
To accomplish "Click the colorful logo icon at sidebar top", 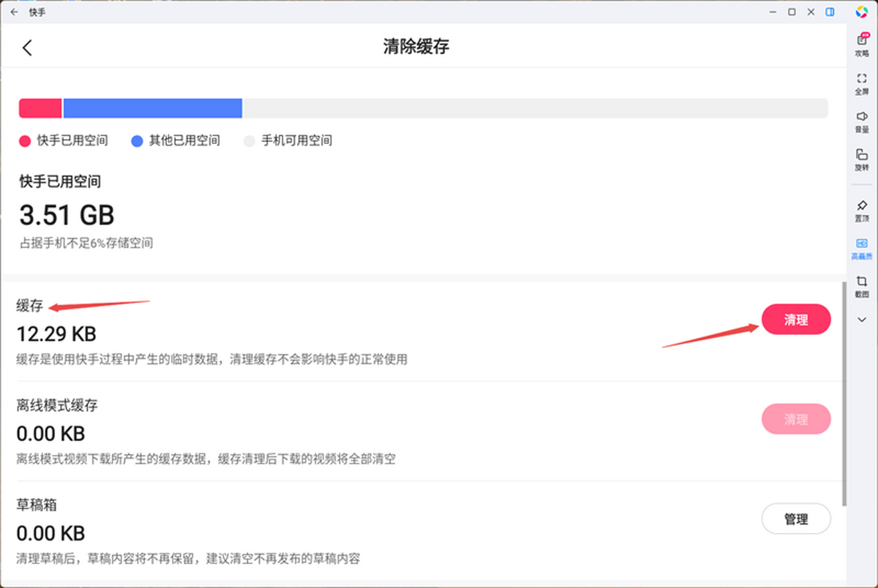I will pyautogui.click(x=862, y=12).
